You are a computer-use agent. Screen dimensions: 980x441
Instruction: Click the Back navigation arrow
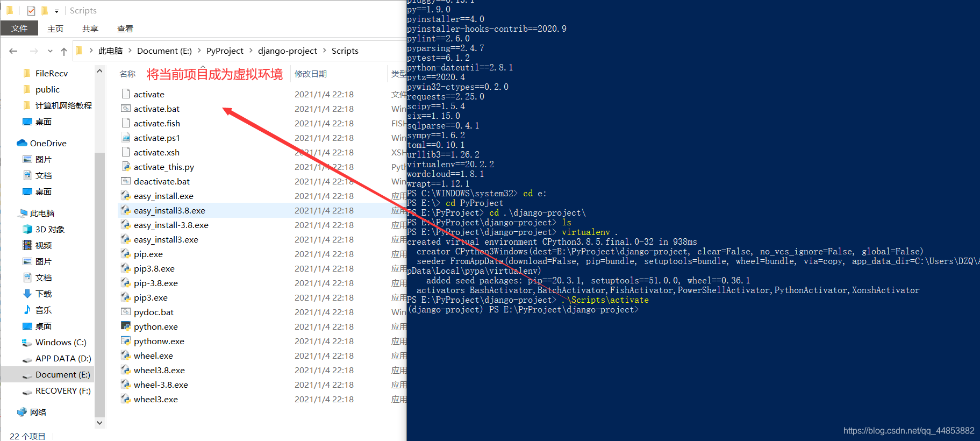tap(13, 51)
